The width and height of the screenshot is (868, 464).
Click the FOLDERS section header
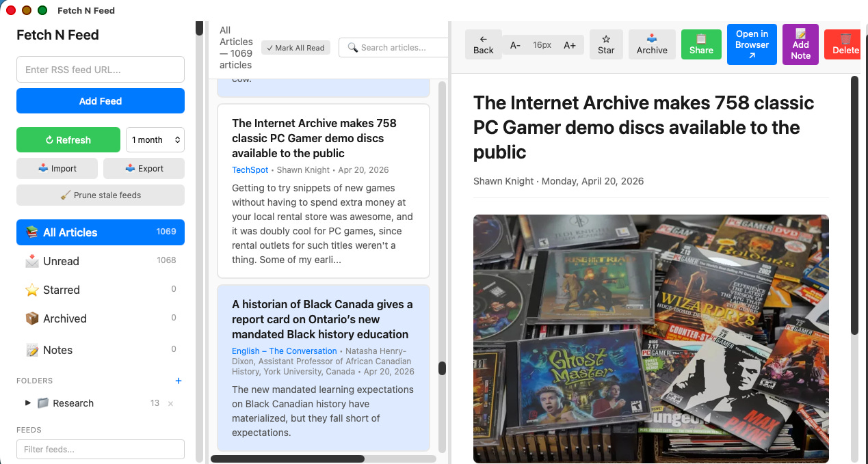pos(35,381)
